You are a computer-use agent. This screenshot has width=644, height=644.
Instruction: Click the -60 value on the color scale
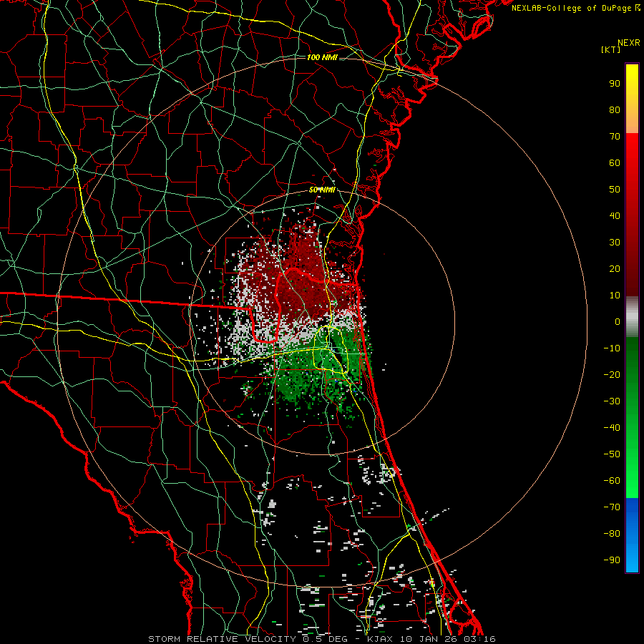click(x=612, y=481)
